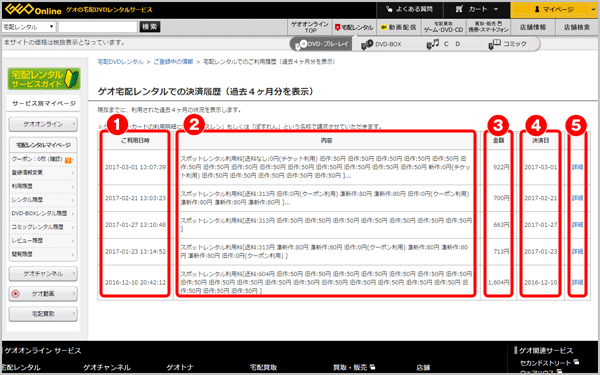Viewport: 600px width, 375px height.
Task: Open クーポン:0枚 (確認) in sidebar
Action: (37, 159)
